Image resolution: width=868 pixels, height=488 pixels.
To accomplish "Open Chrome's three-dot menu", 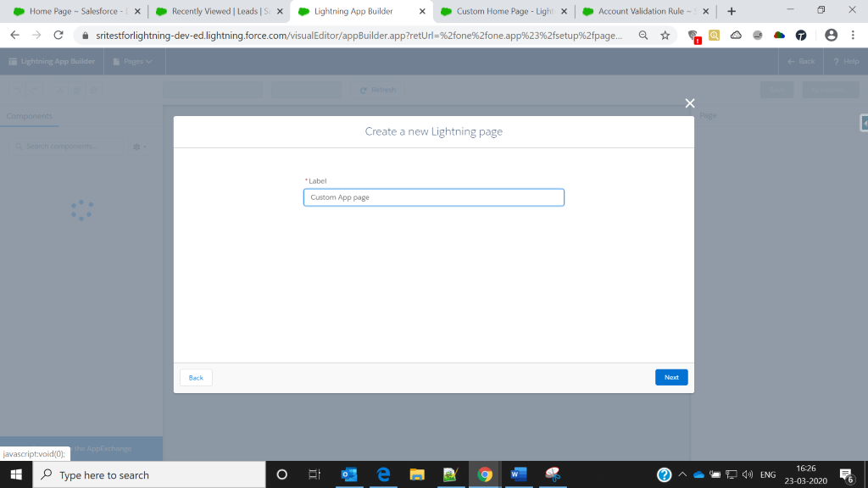I will [x=854, y=36].
